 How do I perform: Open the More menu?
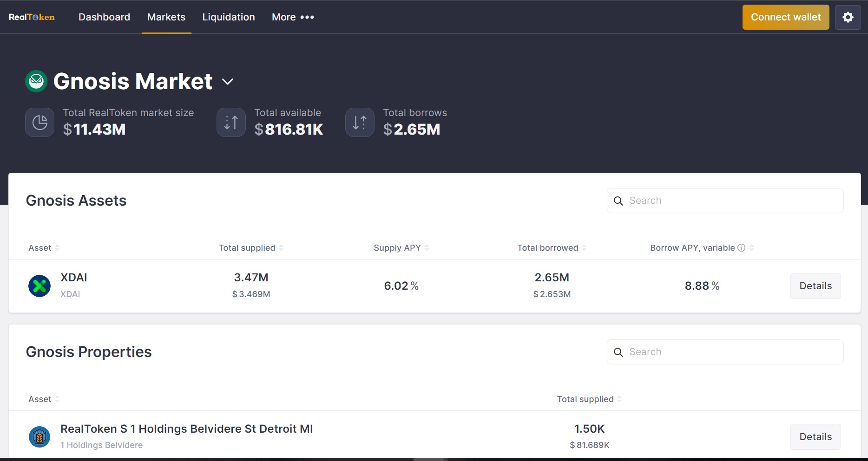click(292, 17)
